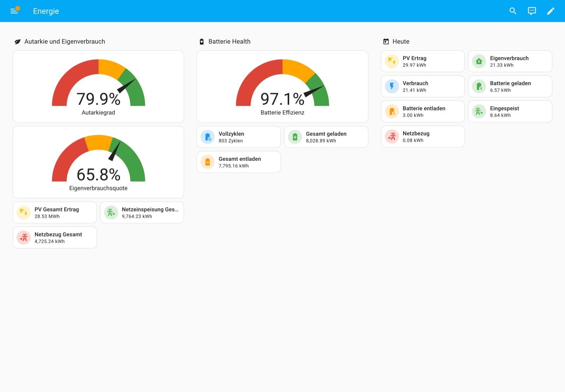Click the Gesamt entladen orange battery icon
The image size is (565, 392).
[208, 162]
